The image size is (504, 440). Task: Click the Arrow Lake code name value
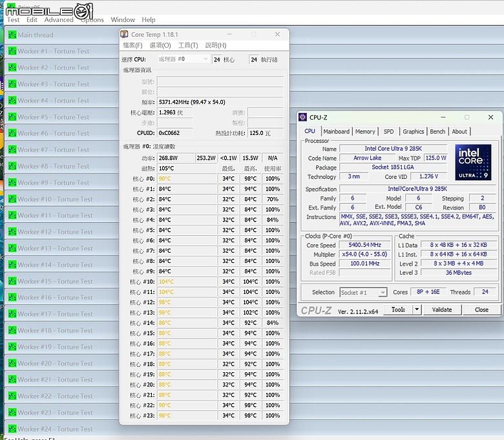point(368,158)
